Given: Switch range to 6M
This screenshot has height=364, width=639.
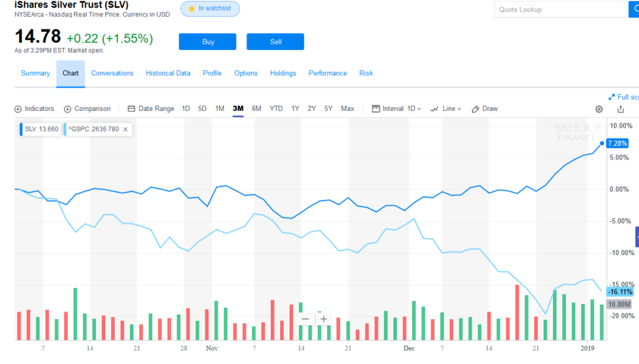Looking at the screenshot, I should (256, 108).
